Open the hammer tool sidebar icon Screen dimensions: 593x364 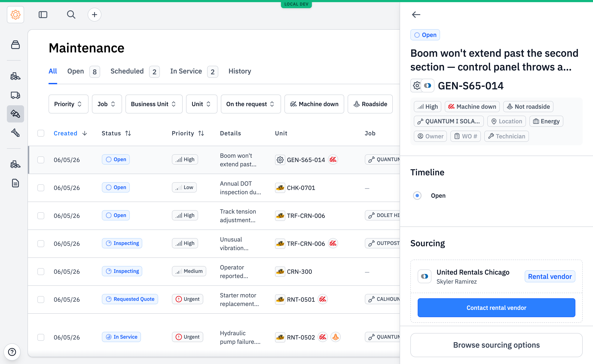15,132
